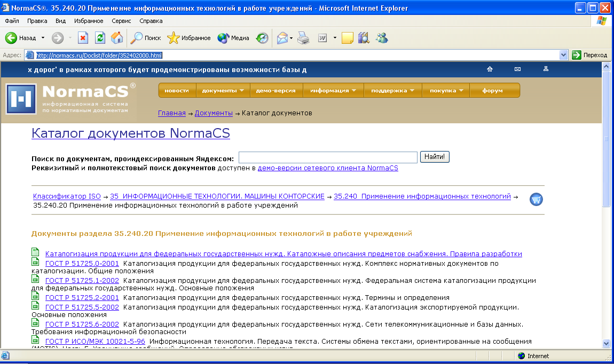Viewport: 614px width, 364px height.
Task: Open the Home page toolbar icon
Action: [x=117, y=38]
